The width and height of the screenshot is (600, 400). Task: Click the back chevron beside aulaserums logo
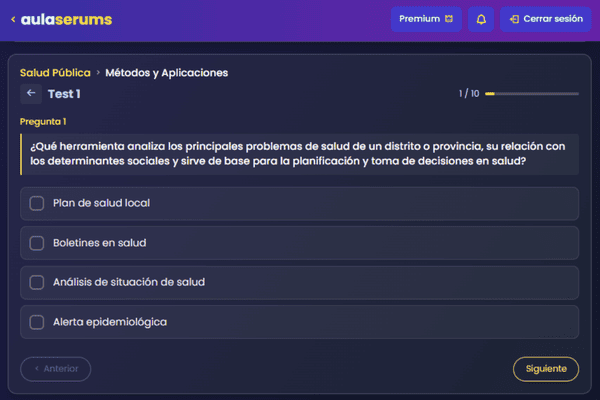coord(12,19)
